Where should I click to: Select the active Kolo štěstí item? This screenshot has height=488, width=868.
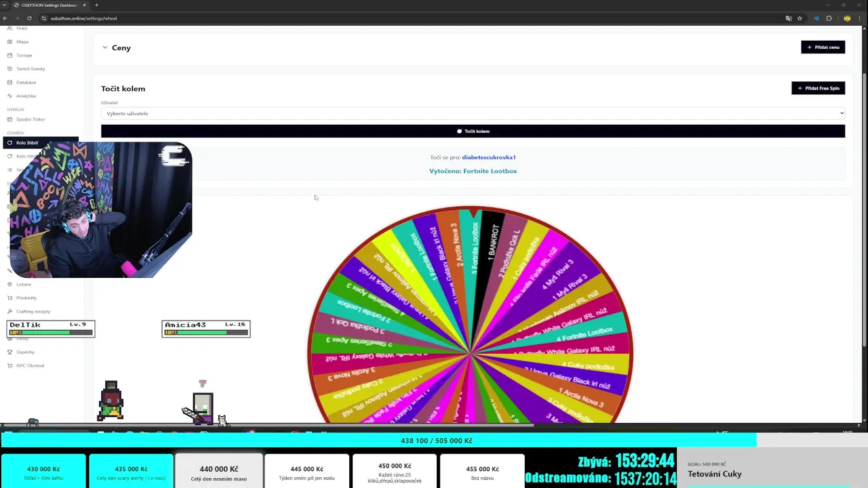click(x=41, y=143)
